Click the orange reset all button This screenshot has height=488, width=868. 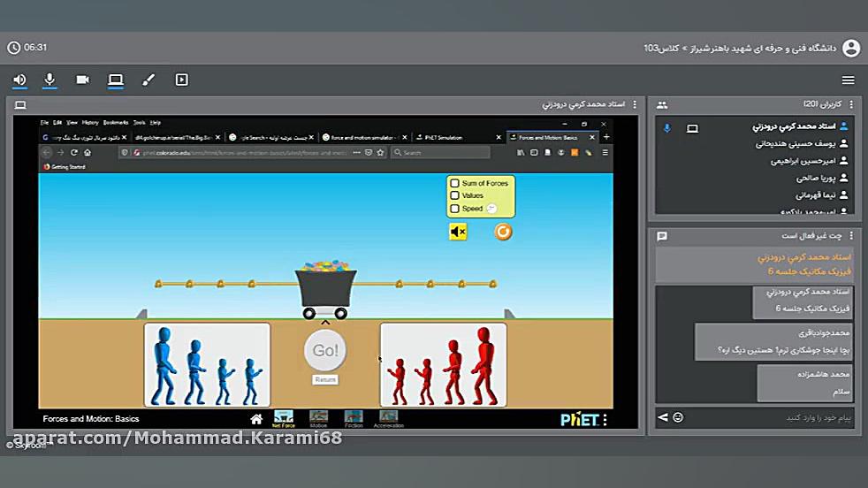tap(503, 232)
